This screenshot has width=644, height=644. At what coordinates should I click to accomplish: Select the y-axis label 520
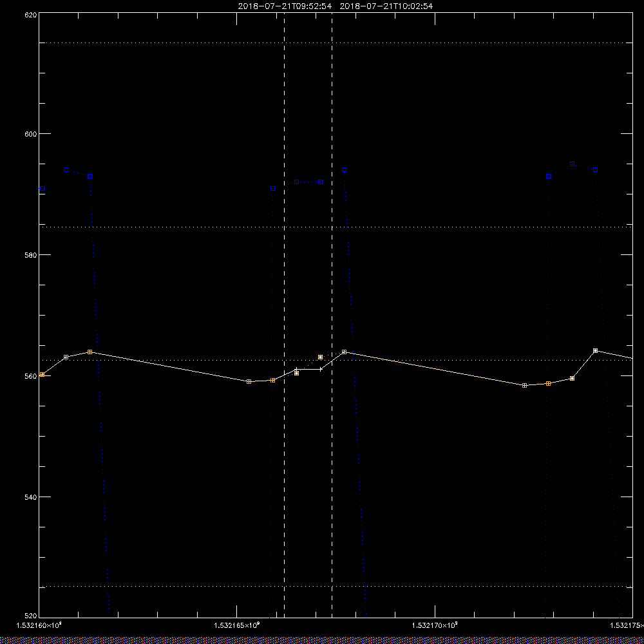pyautogui.click(x=31, y=616)
